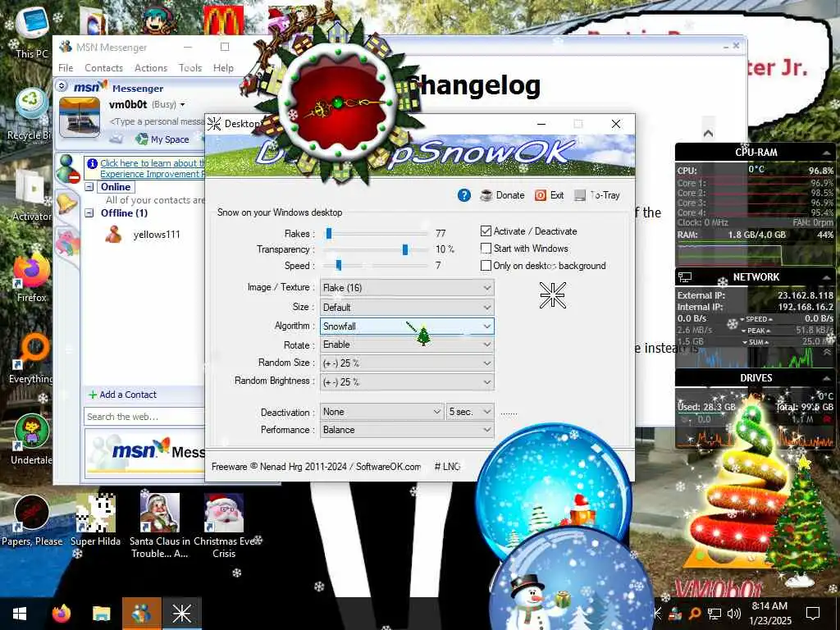Click the Donate coffee cup button
The width and height of the screenshot is (840, 630).
(502, 195)
